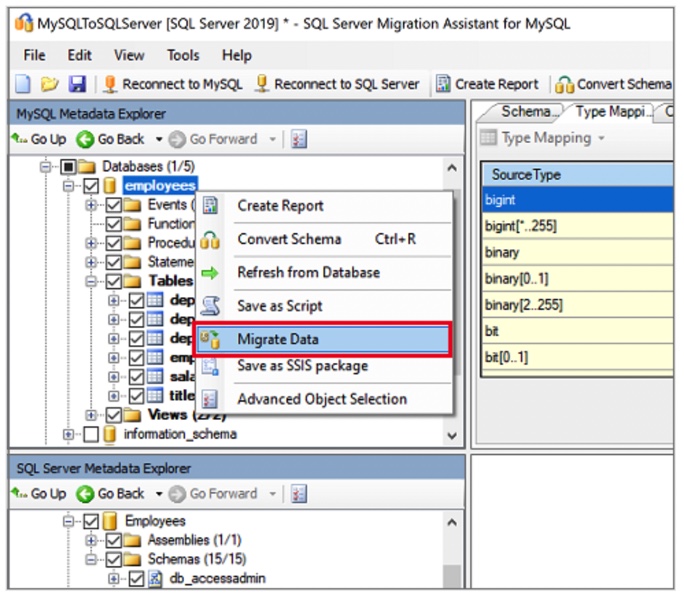Open Go Back history dropdown in MySQL explorer
The width and height of the screenshot is (684, 599).
click(159, 140)
